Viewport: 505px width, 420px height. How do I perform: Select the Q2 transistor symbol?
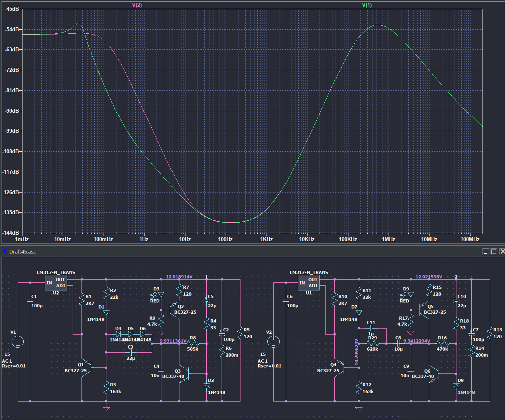tap(175, 310)
